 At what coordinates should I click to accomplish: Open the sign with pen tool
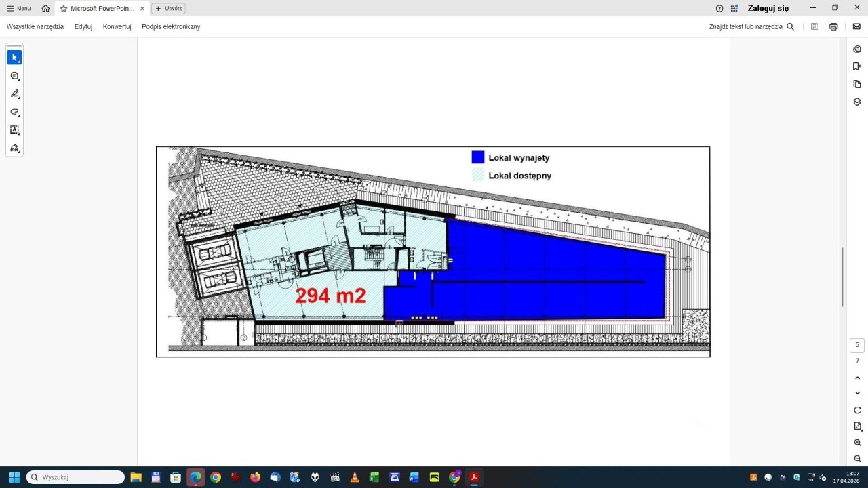pos(14,148)
